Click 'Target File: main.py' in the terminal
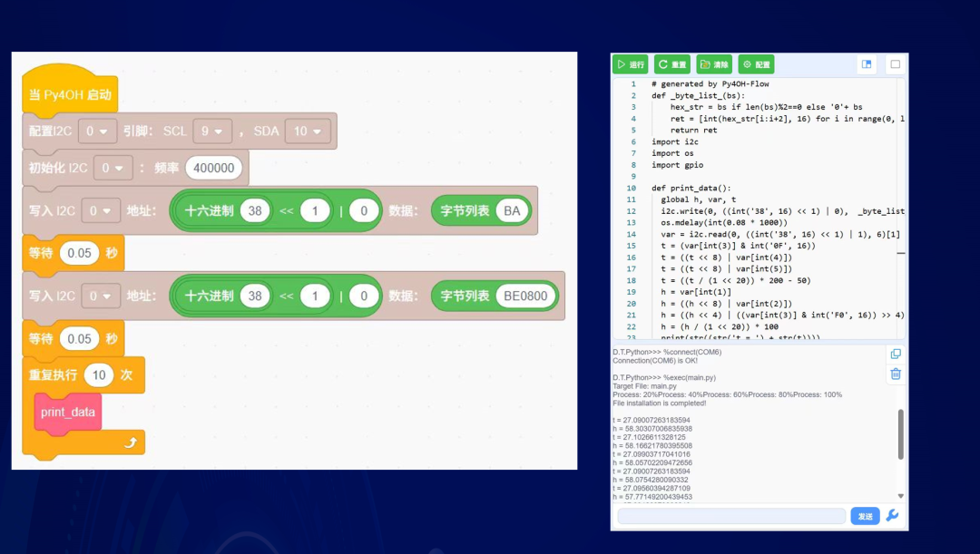980x554 pixels. click(x=644, y=386)
